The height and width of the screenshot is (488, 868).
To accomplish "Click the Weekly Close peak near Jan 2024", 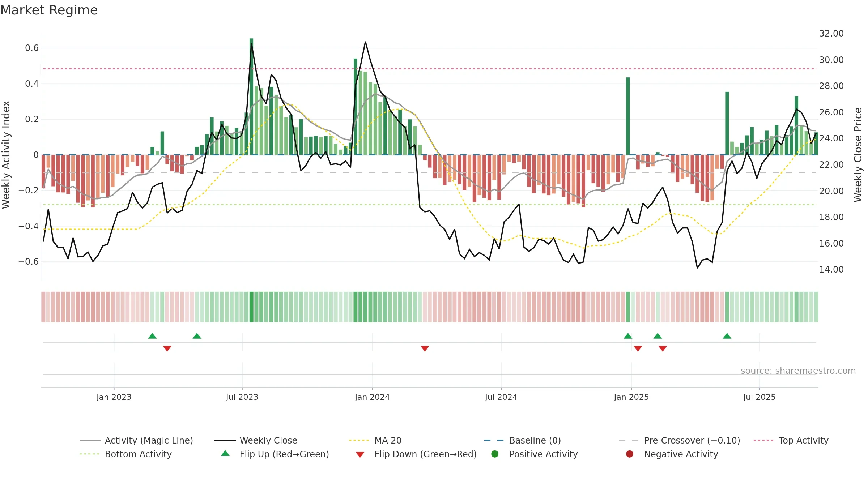I will pos(365,42).
